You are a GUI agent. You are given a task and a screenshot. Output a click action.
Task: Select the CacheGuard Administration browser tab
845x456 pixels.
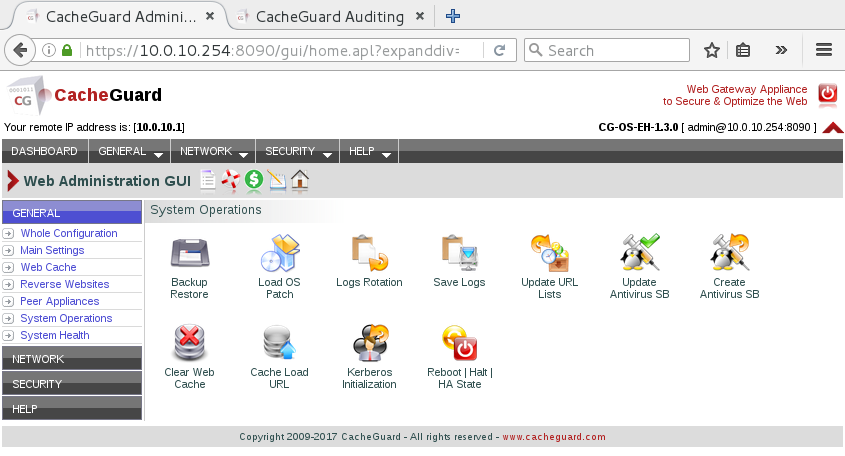[121, 17]
